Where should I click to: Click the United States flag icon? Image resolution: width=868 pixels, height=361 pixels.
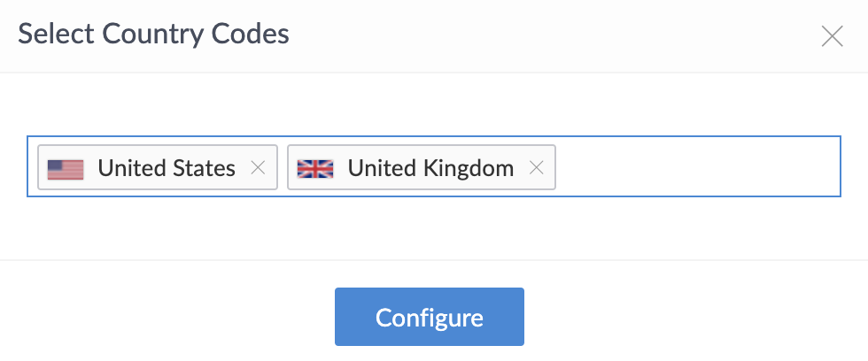tap(66, 168)
